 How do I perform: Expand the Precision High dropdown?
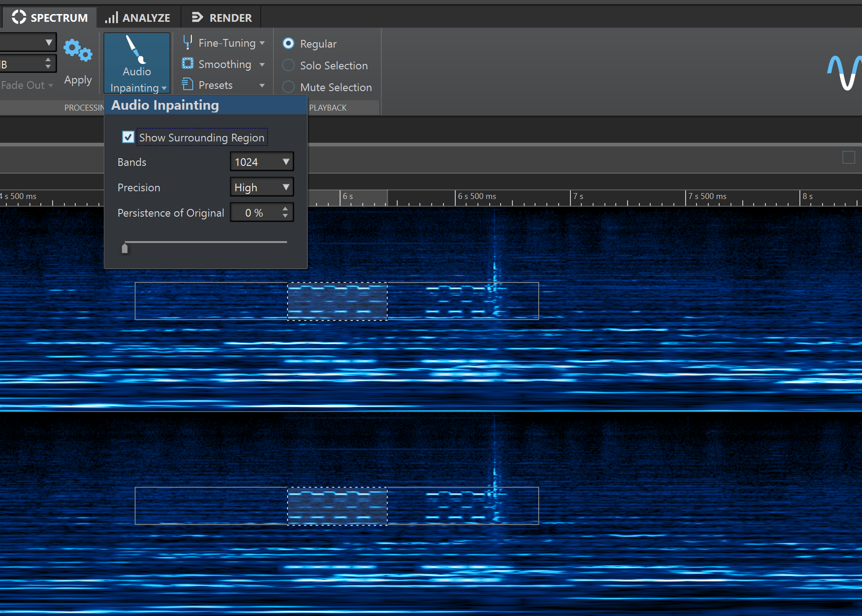262,187
